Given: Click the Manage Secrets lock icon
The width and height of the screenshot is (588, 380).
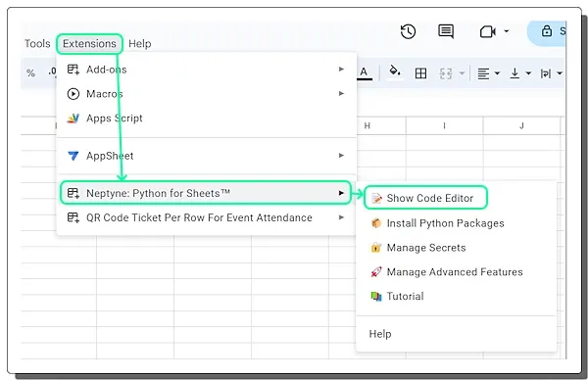Looking at the screenshot, I should click(x=375, y=248).
